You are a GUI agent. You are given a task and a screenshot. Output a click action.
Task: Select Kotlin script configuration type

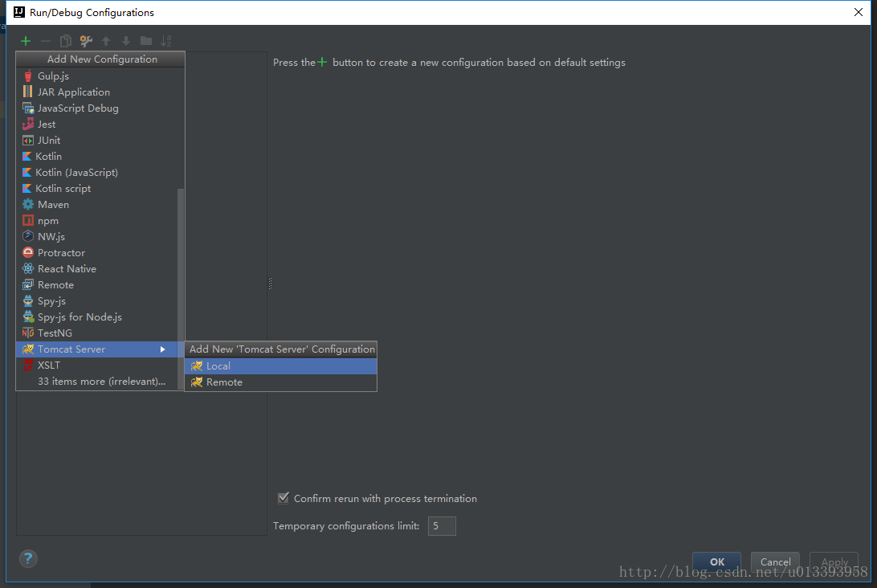click(x=97, y=189)
